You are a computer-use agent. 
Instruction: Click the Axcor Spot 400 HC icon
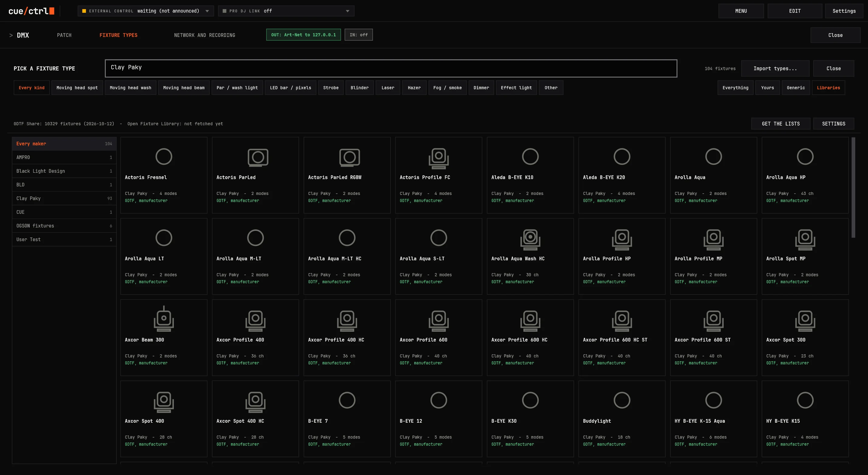[x=255, y=402]
